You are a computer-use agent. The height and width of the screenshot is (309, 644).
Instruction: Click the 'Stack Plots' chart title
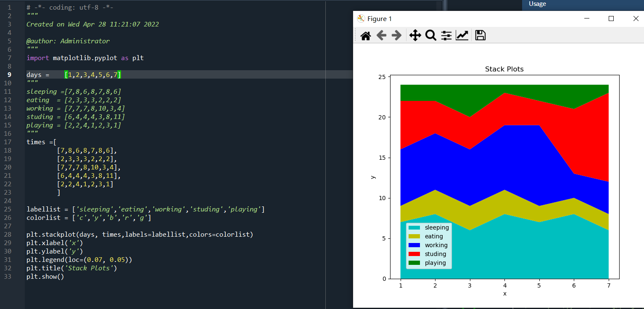click(504, 69)
